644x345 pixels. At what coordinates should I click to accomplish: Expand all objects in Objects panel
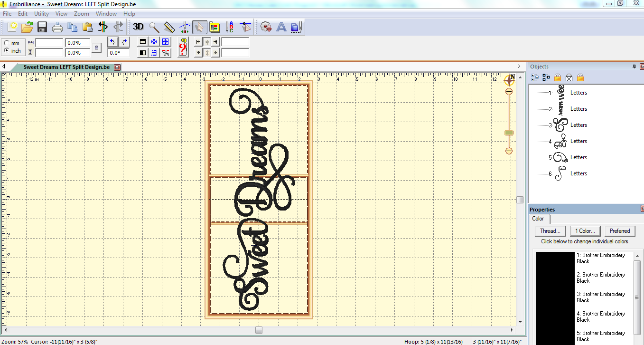tap(535, 77)
